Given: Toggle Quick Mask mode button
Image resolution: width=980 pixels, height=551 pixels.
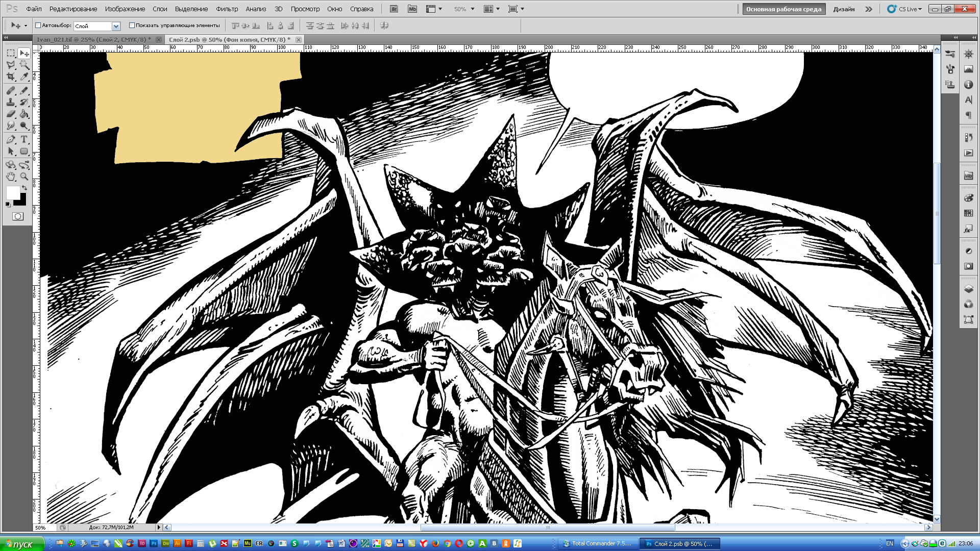Looking at the screenshot, I should 17,216.
